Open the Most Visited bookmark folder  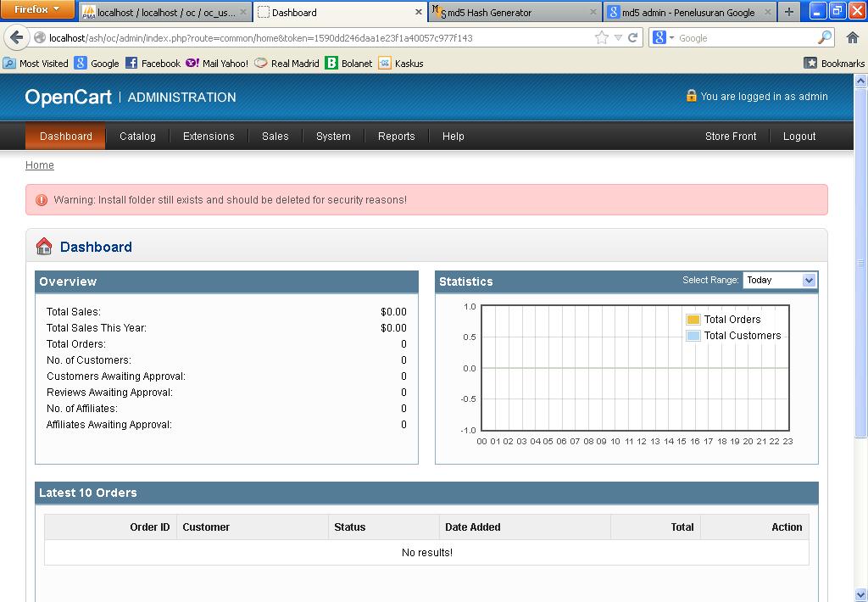coord(36,63)
